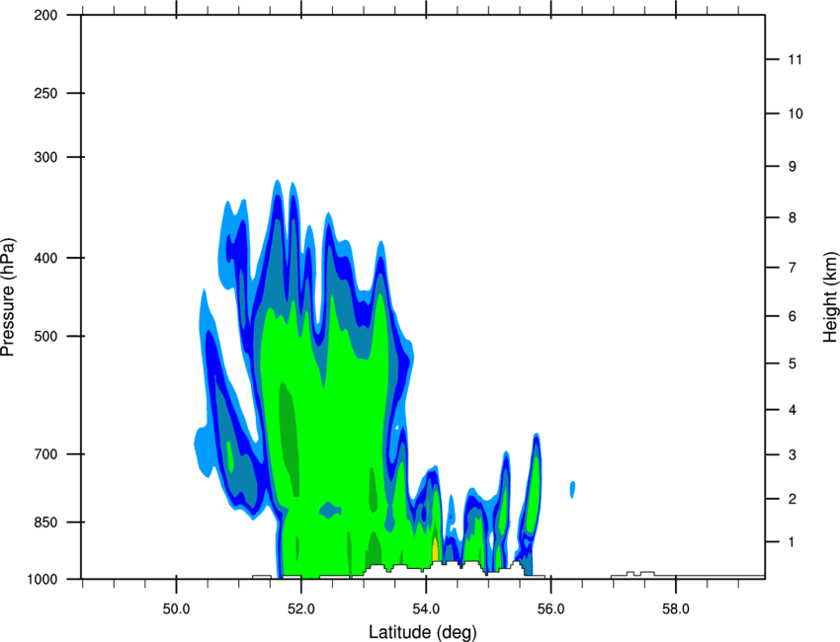Click the 52.0 latitude label

coord(301,609)
